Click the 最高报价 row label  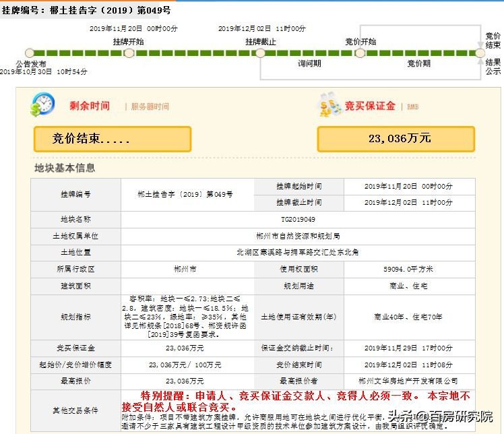(76, 381)
